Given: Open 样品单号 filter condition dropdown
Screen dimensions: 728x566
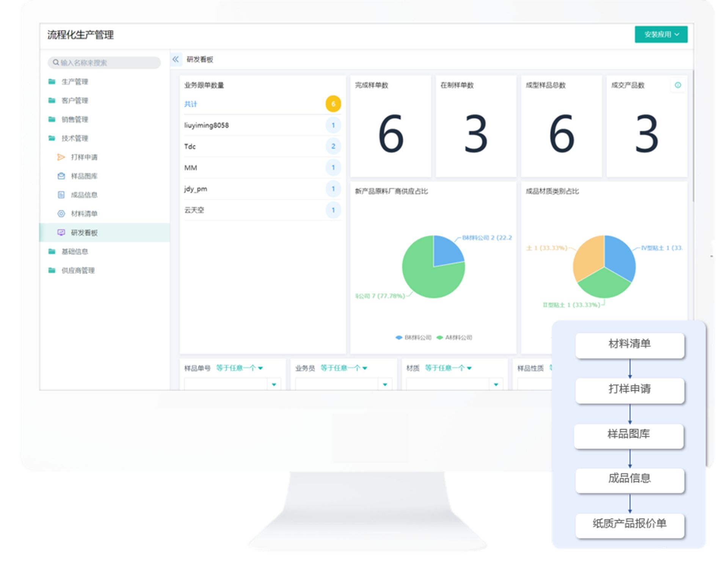Looking at the screenshot, I should click(239, 368).
